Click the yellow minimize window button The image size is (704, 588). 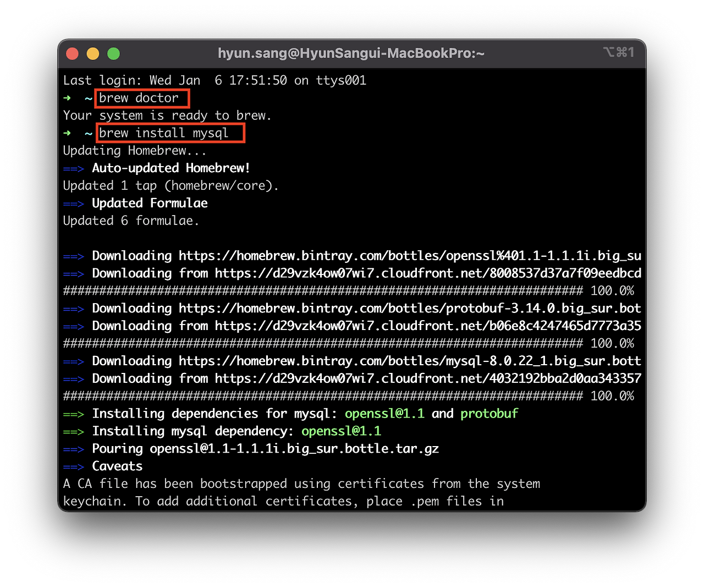tap(93, 53)
